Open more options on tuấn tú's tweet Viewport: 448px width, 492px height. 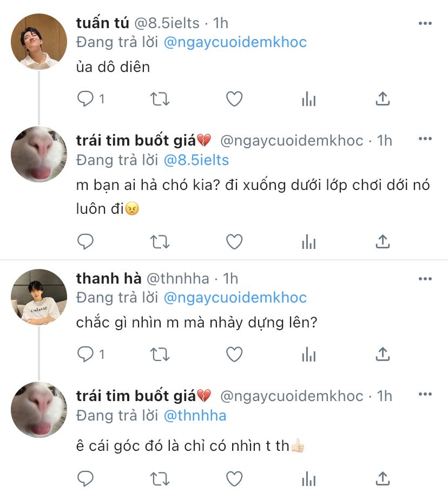[425, 23]
